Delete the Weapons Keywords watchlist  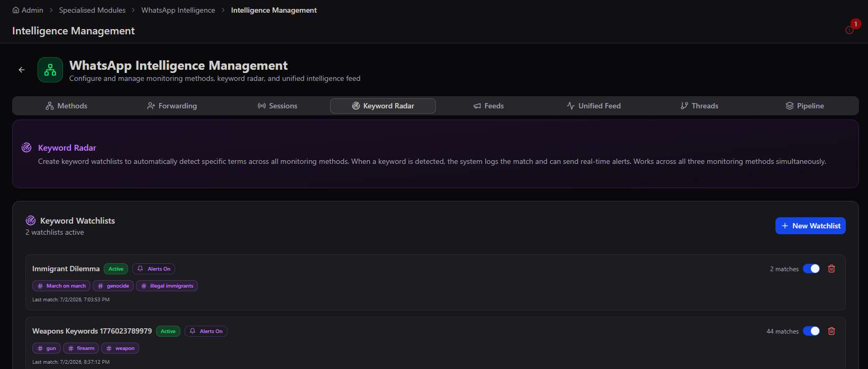[832, 331]
